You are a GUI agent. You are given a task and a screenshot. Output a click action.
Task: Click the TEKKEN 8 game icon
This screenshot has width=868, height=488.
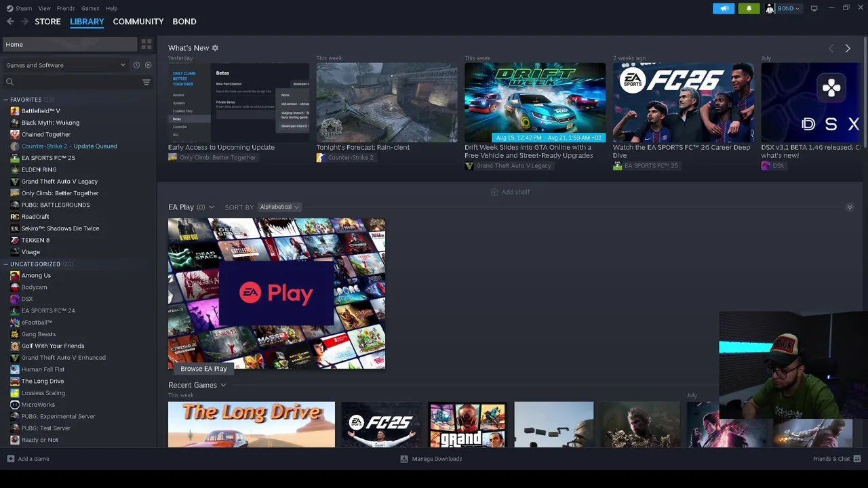tap(15, 240)
